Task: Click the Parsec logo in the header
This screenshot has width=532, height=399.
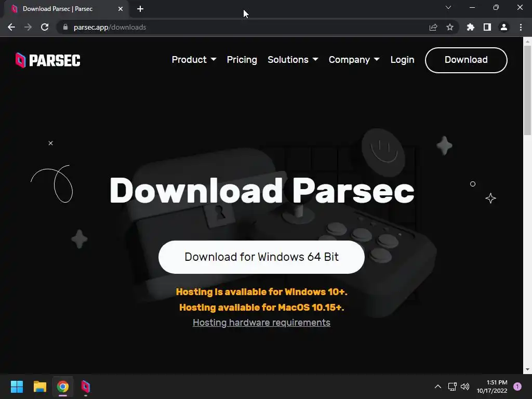Action: click(48, 60)
